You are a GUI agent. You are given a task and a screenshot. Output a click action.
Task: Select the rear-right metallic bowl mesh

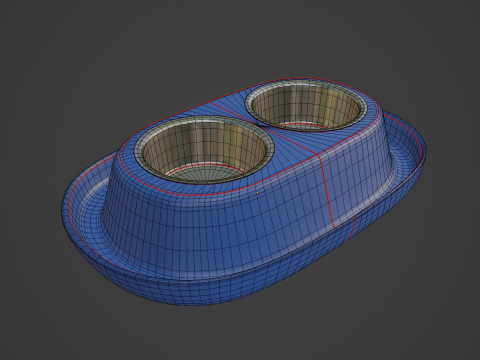[x=306, y=107]
